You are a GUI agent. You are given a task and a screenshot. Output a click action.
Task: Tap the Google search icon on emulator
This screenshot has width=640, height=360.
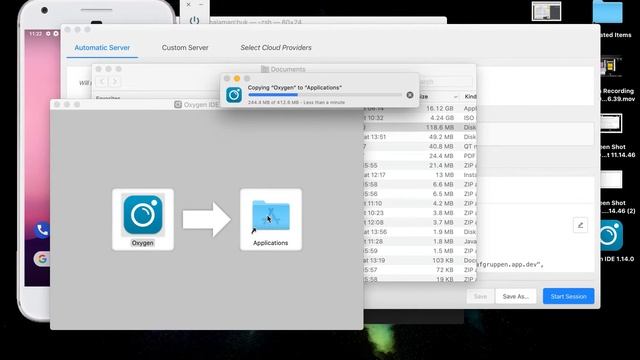coord(41,259)
